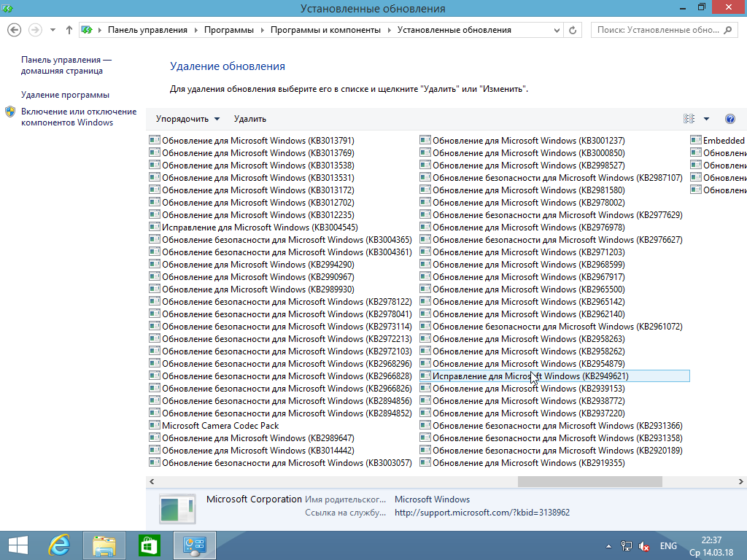Click icon of update KB2939153
This screenshot has width=747, height=560.
425,388
